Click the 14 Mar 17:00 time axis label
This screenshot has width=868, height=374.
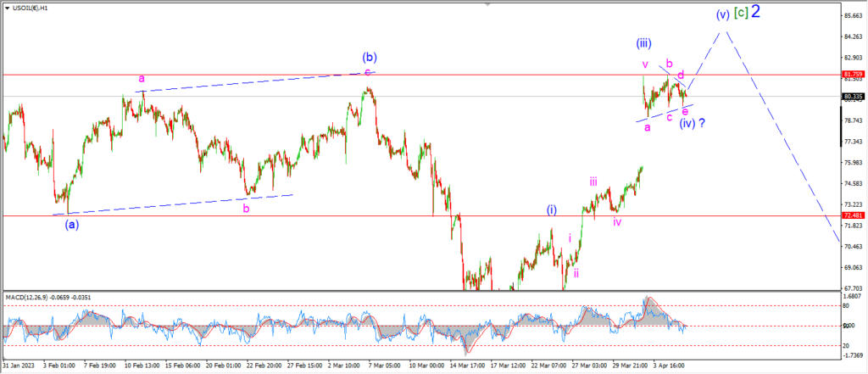(x=467, y=366)
